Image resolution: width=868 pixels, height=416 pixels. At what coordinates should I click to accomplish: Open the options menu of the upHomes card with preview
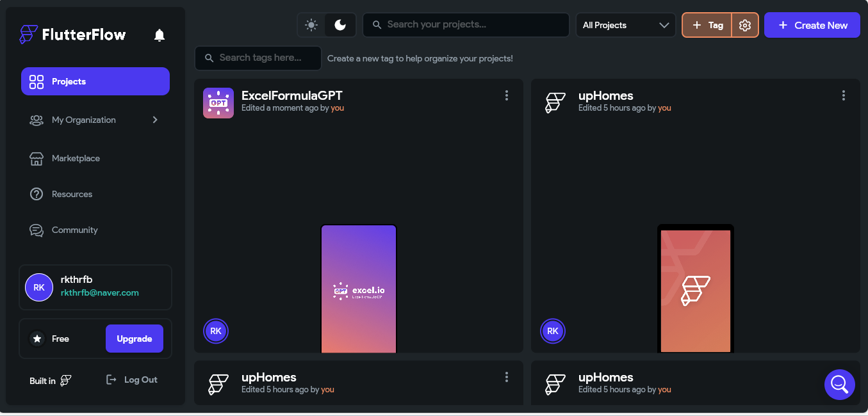coord(844,95)
